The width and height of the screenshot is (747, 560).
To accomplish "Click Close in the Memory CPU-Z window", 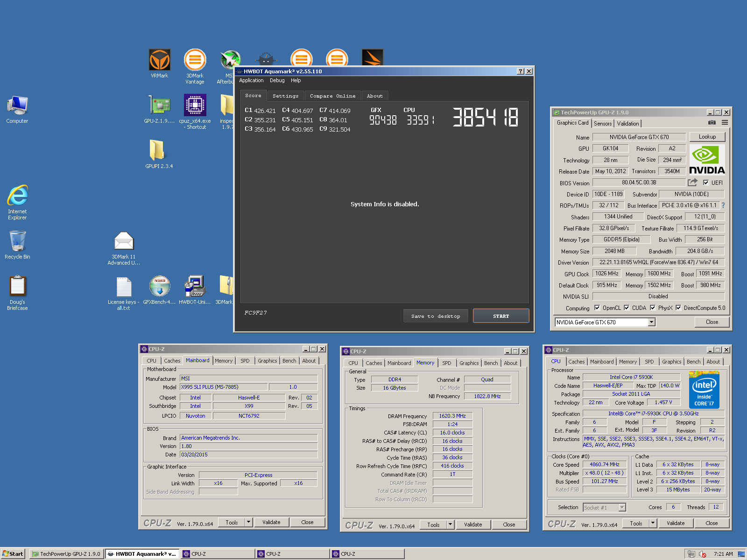I will coord(509,525).
